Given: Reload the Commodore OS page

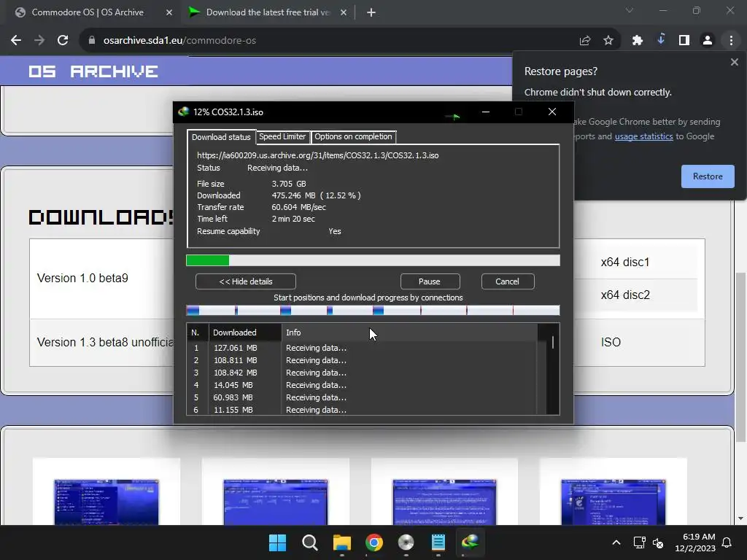Looking at the screenshot, I should [x=63, y=41].
